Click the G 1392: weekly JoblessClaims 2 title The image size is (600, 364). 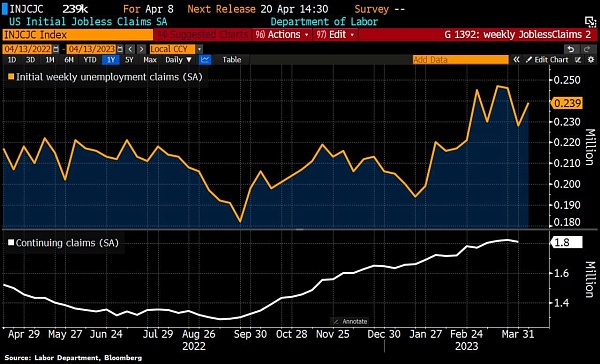(x=518, y=35)
